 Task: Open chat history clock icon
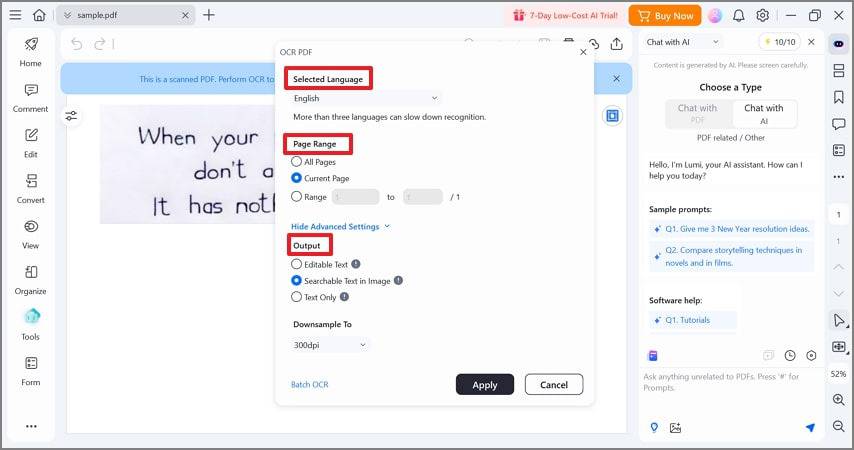[x=790, y=356]
